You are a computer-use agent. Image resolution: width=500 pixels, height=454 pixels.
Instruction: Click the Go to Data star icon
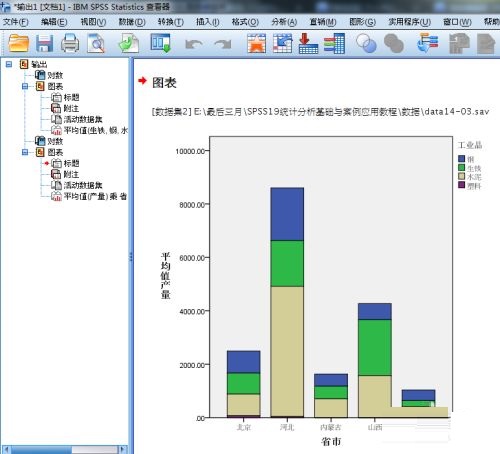point(256,43)
